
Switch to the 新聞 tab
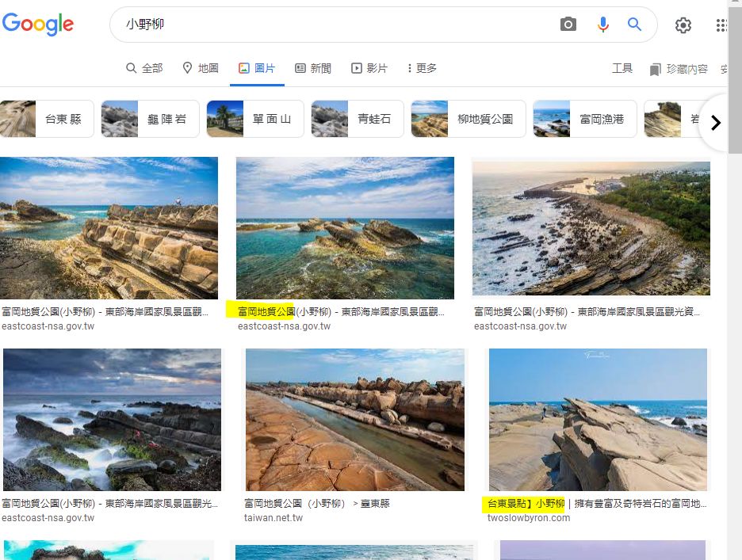[312, 68]
